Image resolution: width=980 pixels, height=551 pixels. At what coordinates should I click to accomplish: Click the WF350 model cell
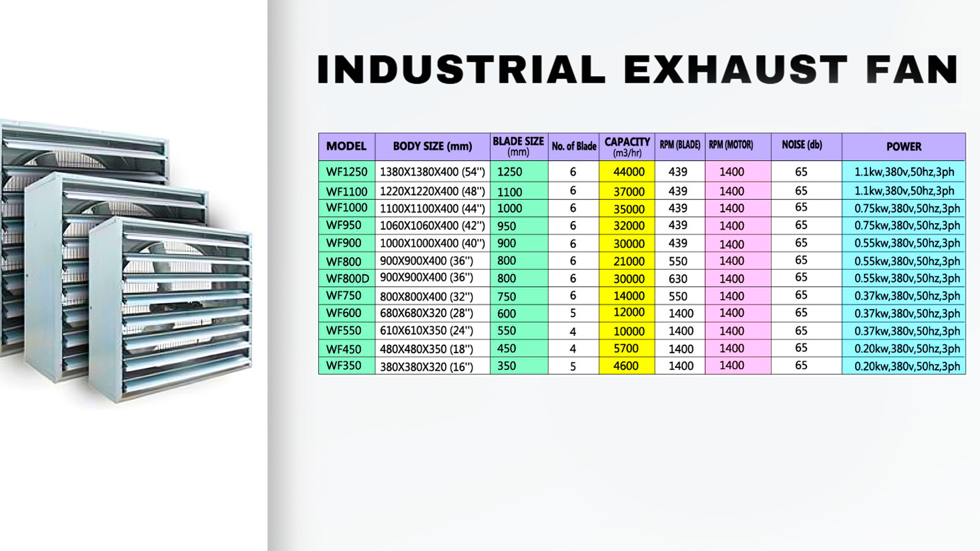point(344,366)
